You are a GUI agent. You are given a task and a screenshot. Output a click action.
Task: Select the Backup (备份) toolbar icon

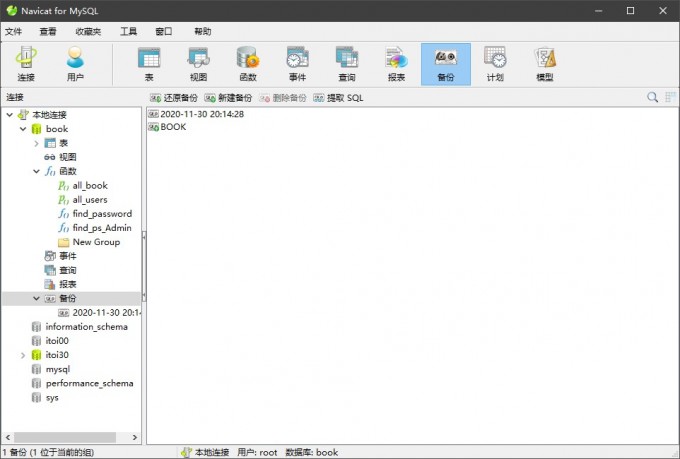click(446, 64)
